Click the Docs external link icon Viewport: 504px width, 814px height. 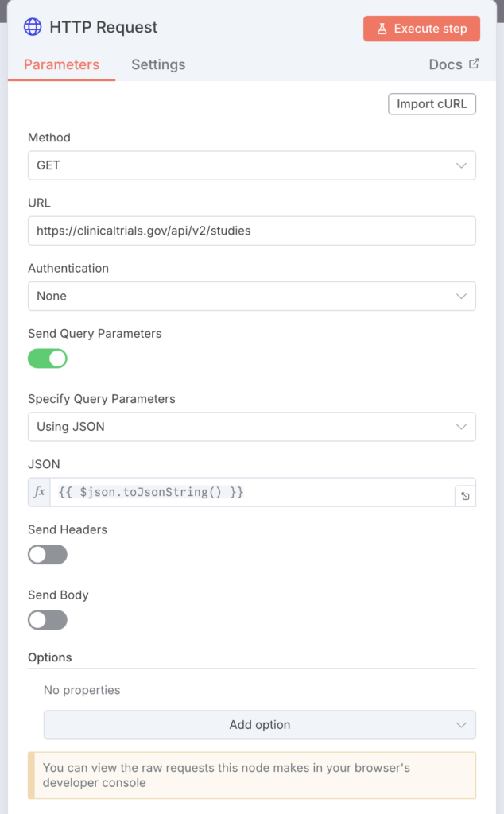(x=475, y=64)
